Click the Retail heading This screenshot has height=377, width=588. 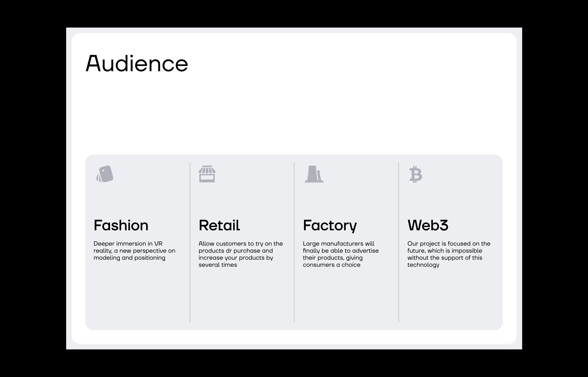tap(219, 225)
